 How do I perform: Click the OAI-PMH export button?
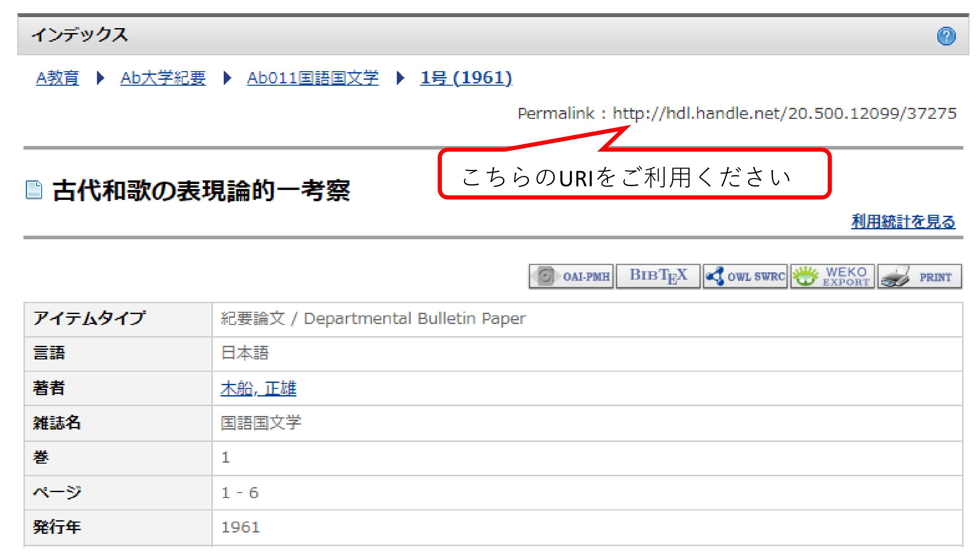[x=571, y=276]
